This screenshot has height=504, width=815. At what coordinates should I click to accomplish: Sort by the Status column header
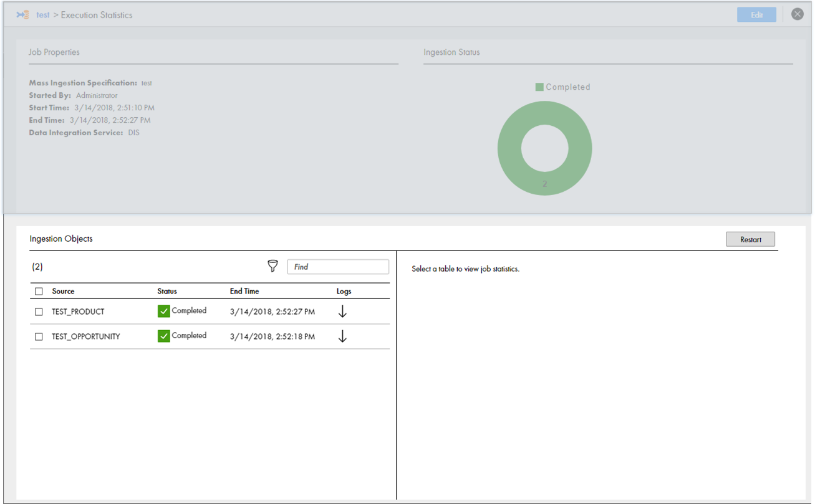[167, 291]
